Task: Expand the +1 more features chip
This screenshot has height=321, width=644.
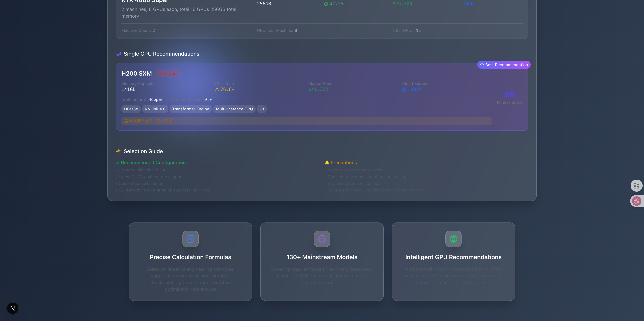Action: coord(262,109)
